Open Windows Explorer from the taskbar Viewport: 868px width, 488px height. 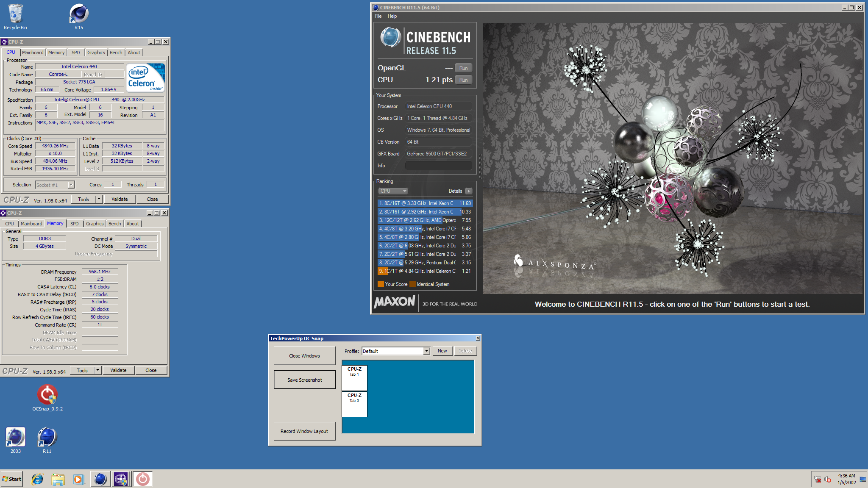click(x=58, y=479)
